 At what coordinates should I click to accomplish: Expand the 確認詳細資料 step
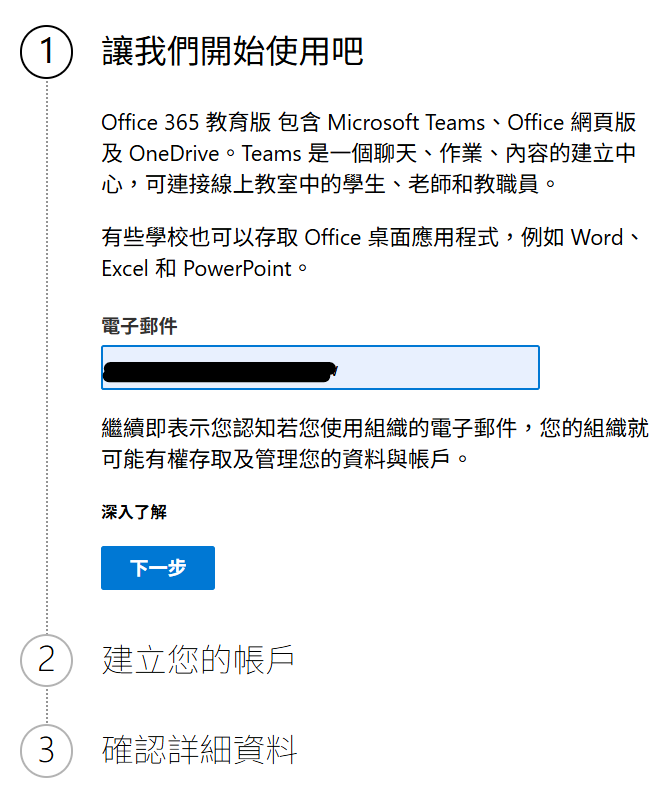tap(200, 750)
